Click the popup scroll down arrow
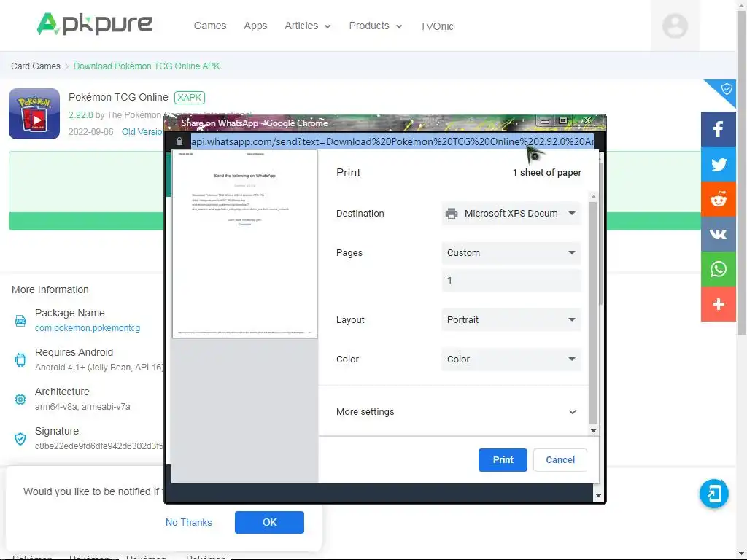The width and height of the screenshot is (747, 560). click(x=598, y=496)
